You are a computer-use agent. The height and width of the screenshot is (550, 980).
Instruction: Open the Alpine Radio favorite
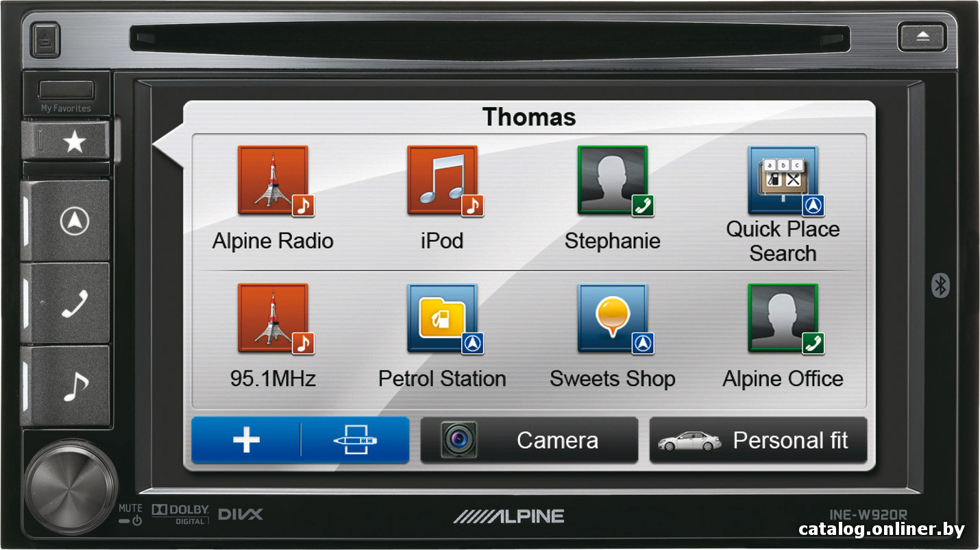pos(273,198)
